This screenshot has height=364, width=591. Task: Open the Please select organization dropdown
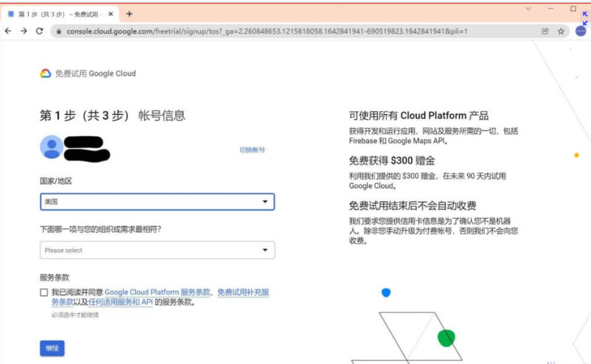(x=157, y=250)
